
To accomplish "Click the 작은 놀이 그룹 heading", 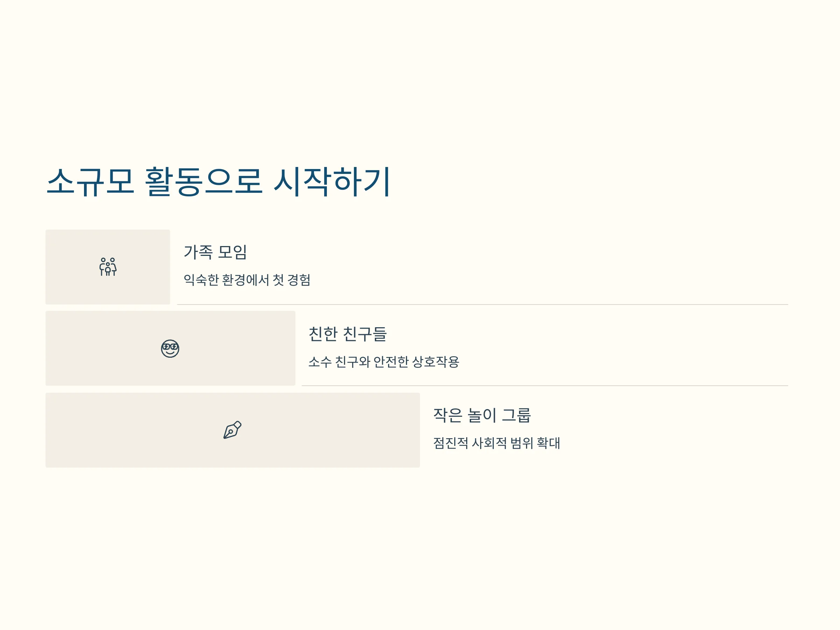I will coord(482,415).
